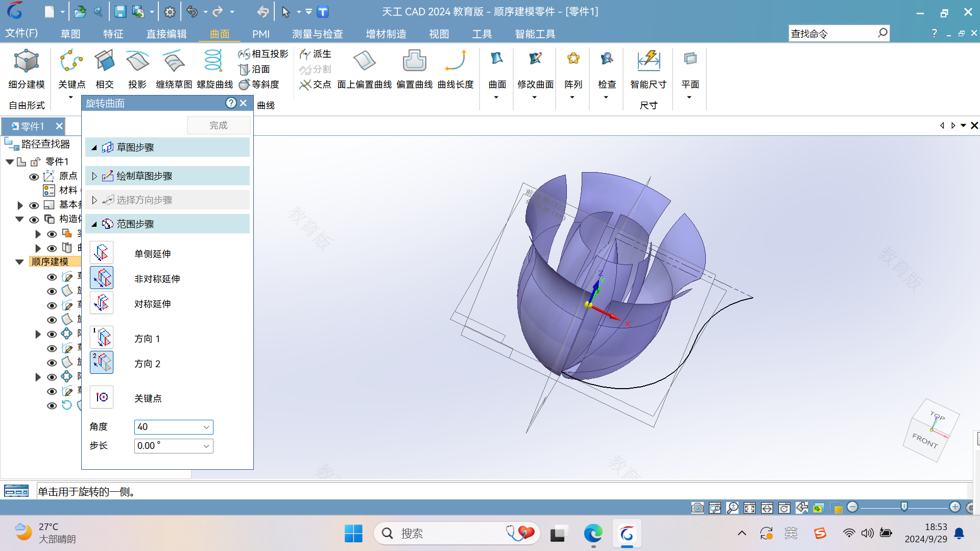The height and width of the screenshot is (551, 980).
Task: Switch to the 草图 ribbon tab
Action: point(70,34)
